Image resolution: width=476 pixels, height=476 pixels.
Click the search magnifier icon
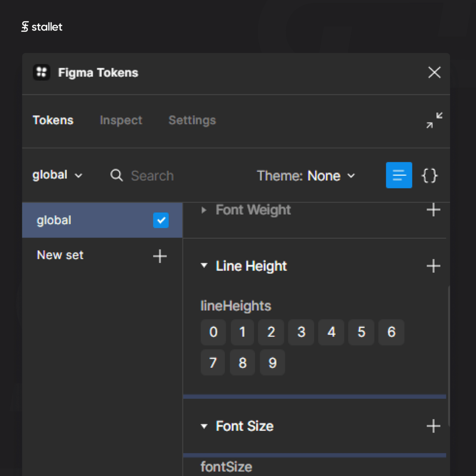(x=117, y=175)
